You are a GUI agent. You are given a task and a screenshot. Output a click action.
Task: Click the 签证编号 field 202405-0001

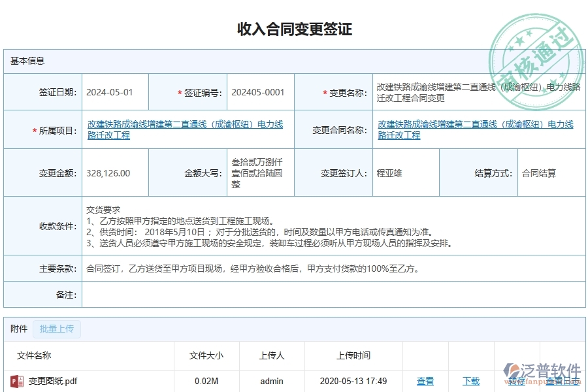[259, 92]
